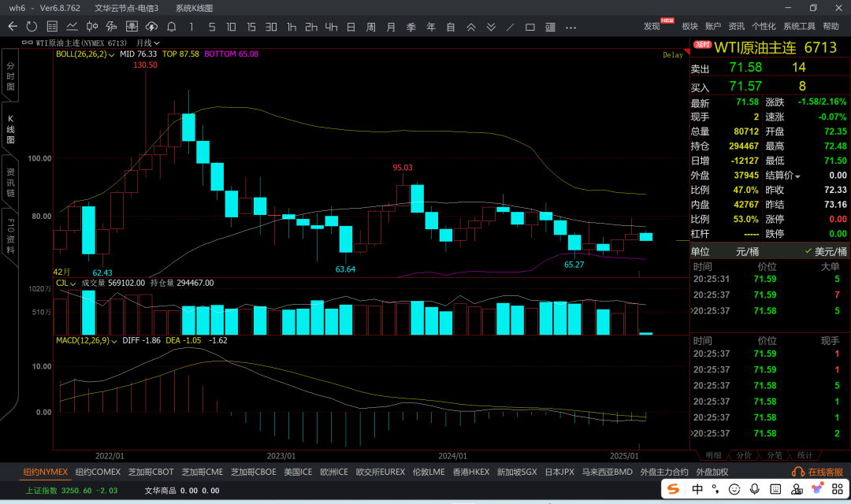Switch to the 纽约COMEX exchange tab
Viewport: 851px width, 504px height.
[98, 472]
